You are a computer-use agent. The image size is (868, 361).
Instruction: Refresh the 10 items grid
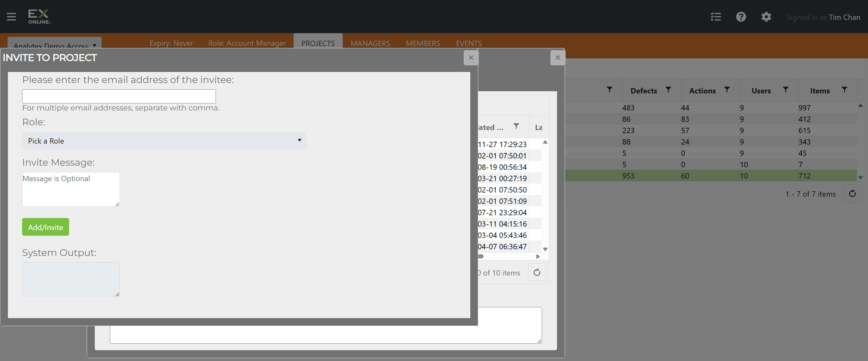537,272
